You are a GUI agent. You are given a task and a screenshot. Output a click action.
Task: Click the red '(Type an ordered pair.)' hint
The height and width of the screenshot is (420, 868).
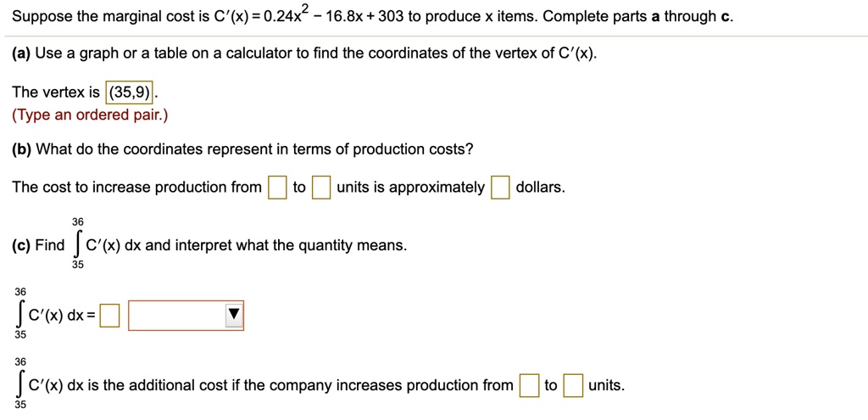tap(89, 115)
